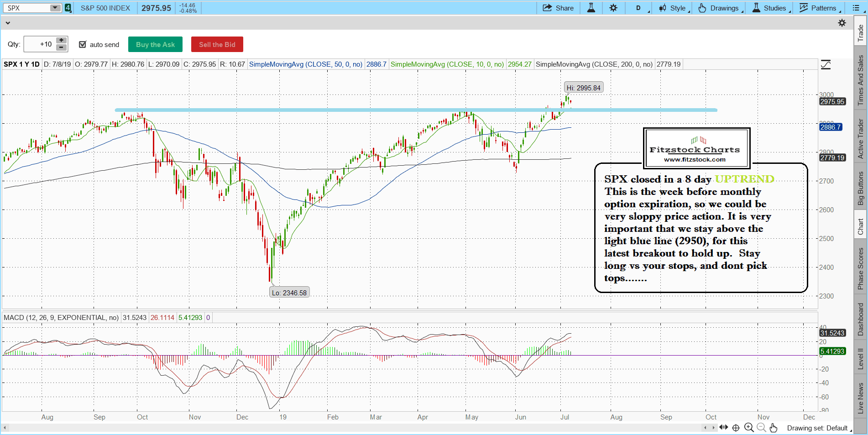
Task: Uncheck the auto send checkbox
Action: tap(83, 44)
